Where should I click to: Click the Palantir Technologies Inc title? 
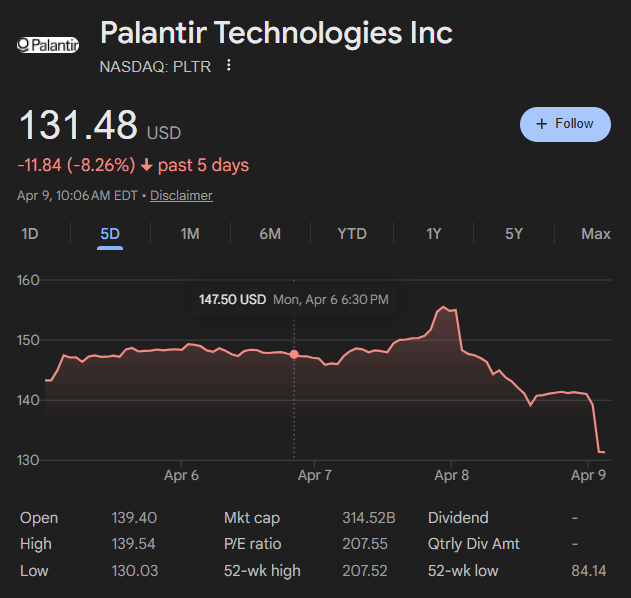coord(276,33)
